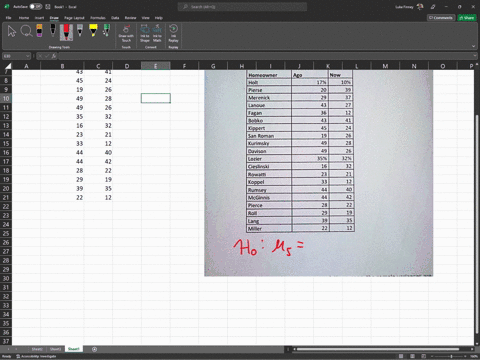Screen dimensions: 480x360
Task: Click the pen mode icon near account
Action: (433, 7)
